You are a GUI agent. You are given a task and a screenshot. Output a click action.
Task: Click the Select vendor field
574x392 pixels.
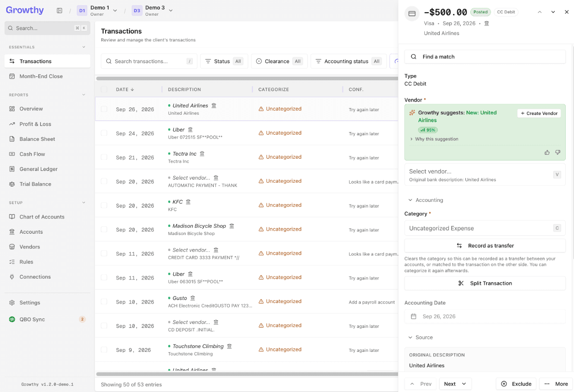click(485, 175)
